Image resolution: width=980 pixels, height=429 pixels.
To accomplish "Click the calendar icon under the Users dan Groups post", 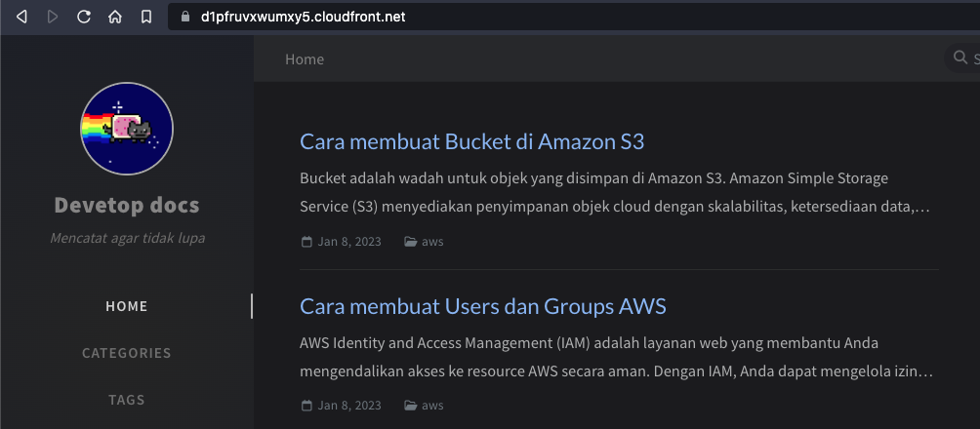I will tap(306, 406).
